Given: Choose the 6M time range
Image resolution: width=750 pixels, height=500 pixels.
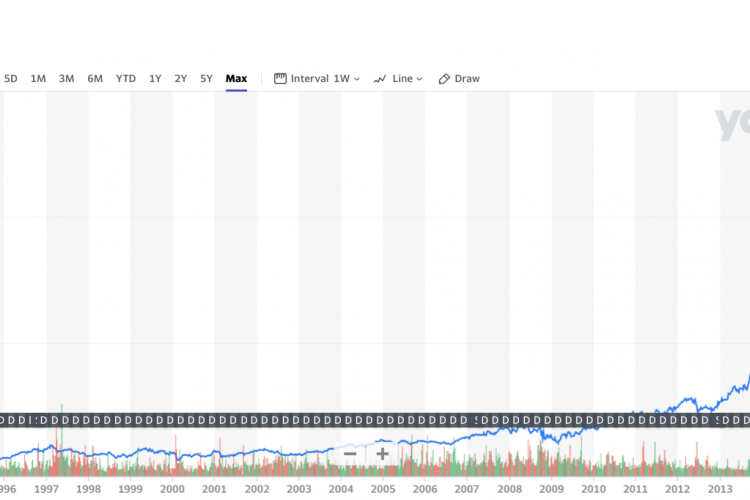Looking at the screenshot, I should [95, 79].
